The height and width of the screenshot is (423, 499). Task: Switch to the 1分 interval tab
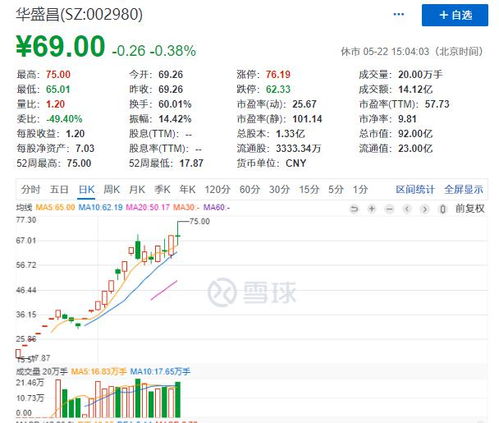(x=360, y=190)
